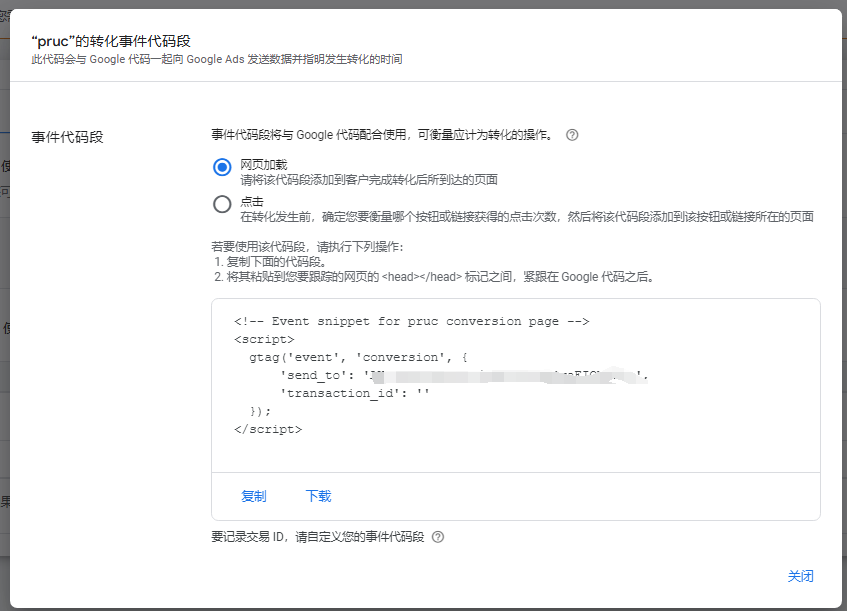Copy the event snippet using 复制
This screenshot has height=611, width=847.
253,496
